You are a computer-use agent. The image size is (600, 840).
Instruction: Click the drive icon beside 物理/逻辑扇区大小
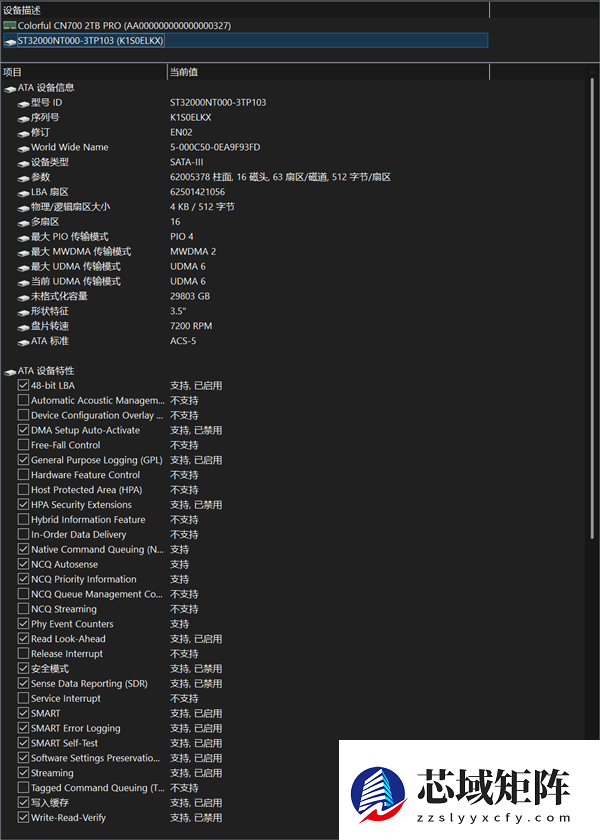[23, 208]
